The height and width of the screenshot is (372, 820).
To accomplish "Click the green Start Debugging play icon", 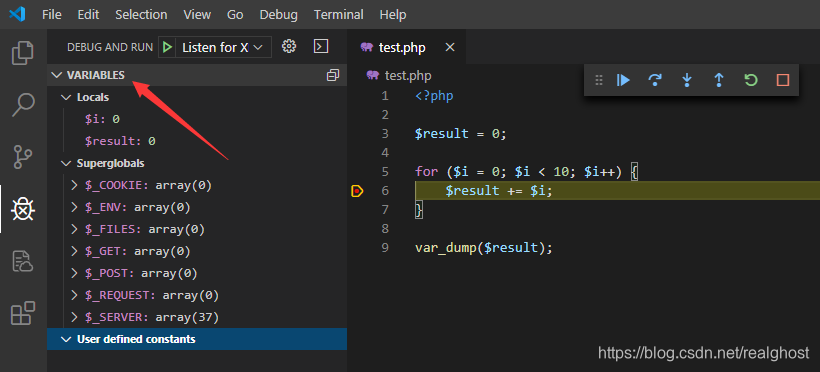I will pyautogui.click(x=167, y=48).
